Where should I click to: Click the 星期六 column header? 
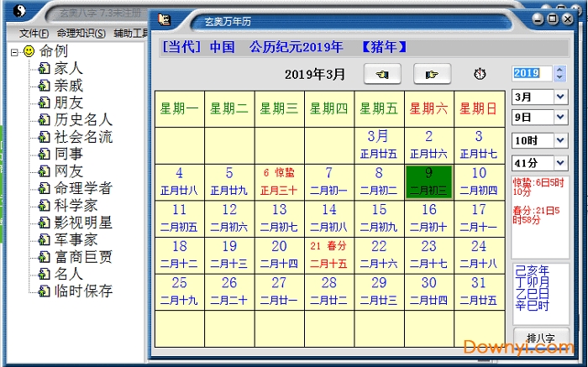pyautogui.click(x=429, y=108)
